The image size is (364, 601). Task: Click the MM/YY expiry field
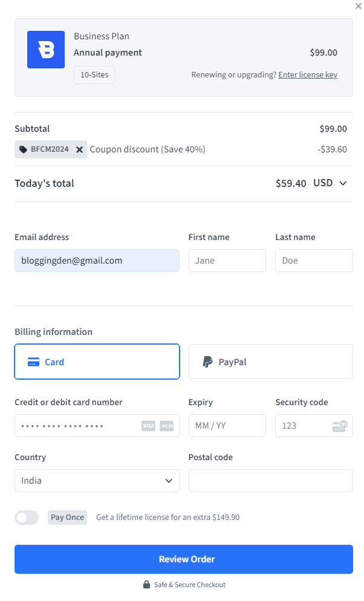tap(227, 426)
